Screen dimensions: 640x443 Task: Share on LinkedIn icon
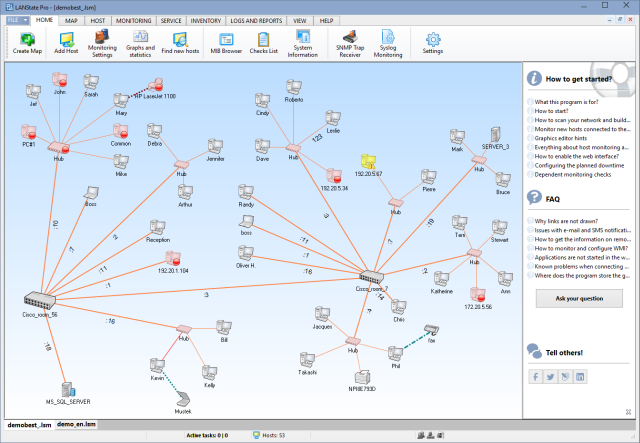tap(580, 376)
